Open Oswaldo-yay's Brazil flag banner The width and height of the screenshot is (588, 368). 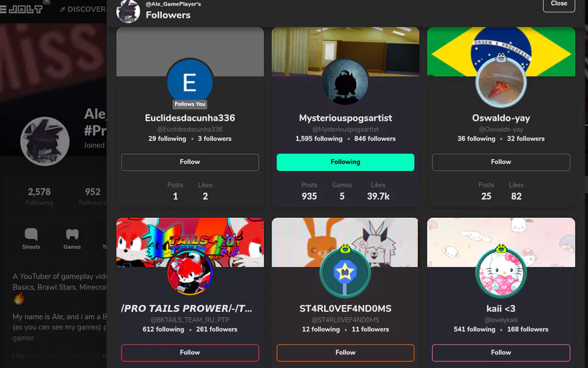pyautogui.click(x=501, y=52)
